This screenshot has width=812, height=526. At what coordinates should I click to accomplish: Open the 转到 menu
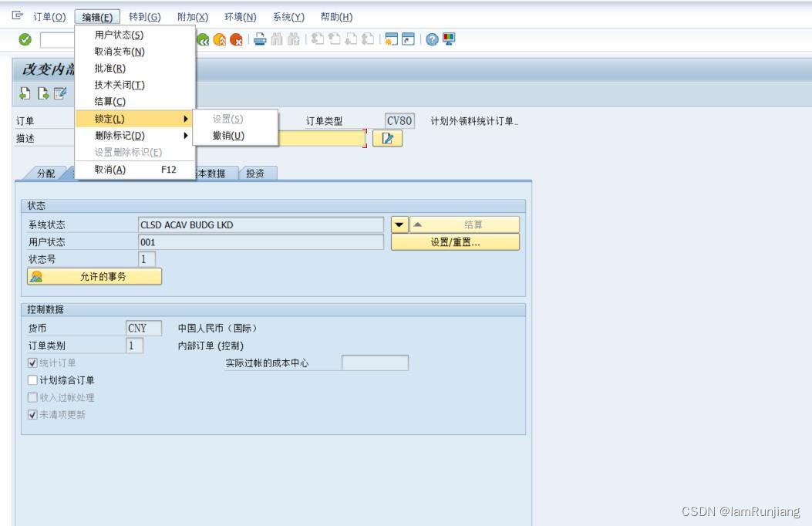coord(146,17)
